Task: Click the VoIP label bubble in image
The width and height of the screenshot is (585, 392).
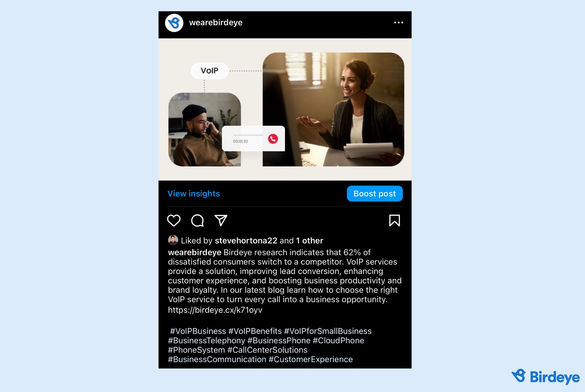Action: (209, 71)
